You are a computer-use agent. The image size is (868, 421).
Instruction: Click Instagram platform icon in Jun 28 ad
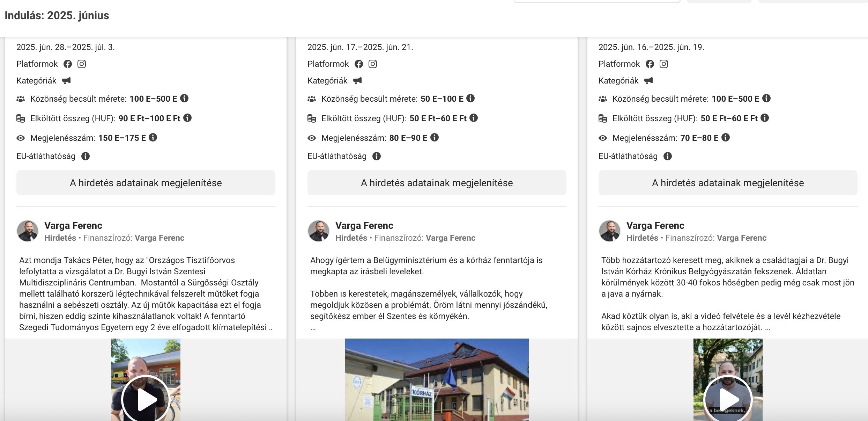pos(82,64)
